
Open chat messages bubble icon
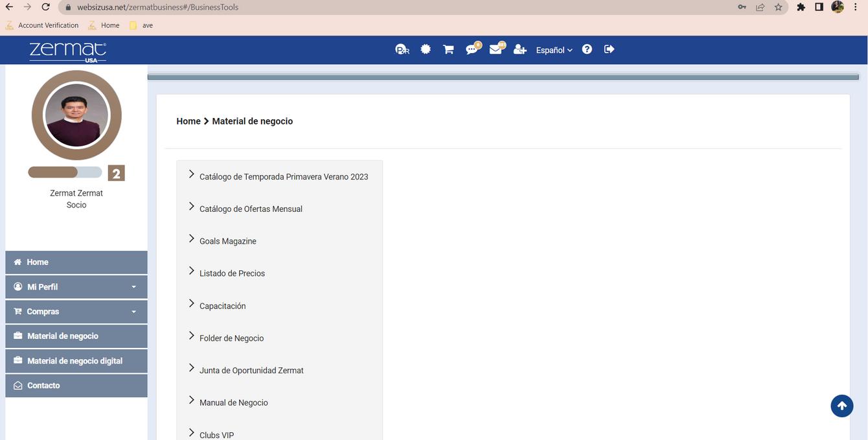472,49
